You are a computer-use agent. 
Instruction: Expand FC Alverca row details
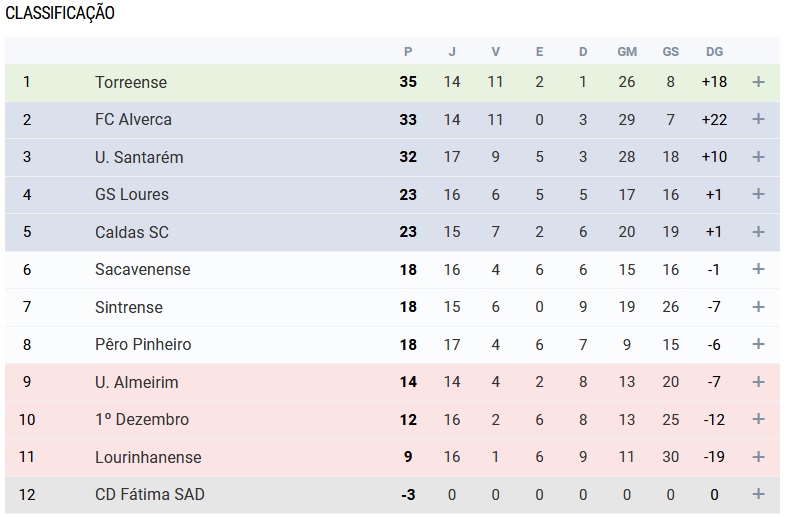(758, 119)
